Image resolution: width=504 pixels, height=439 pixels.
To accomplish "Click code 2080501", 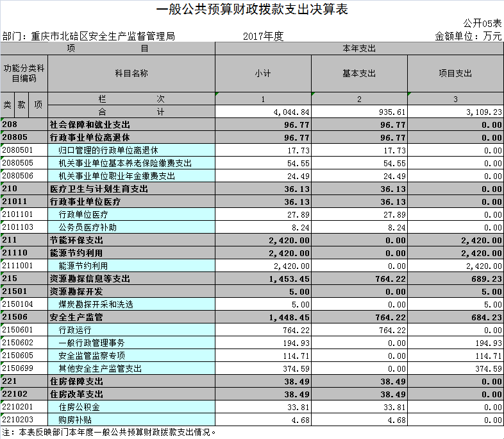I will 24,150.
